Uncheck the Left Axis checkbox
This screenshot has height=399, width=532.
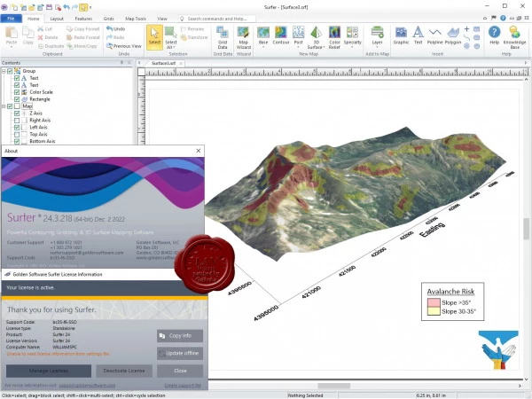point(17,127)
